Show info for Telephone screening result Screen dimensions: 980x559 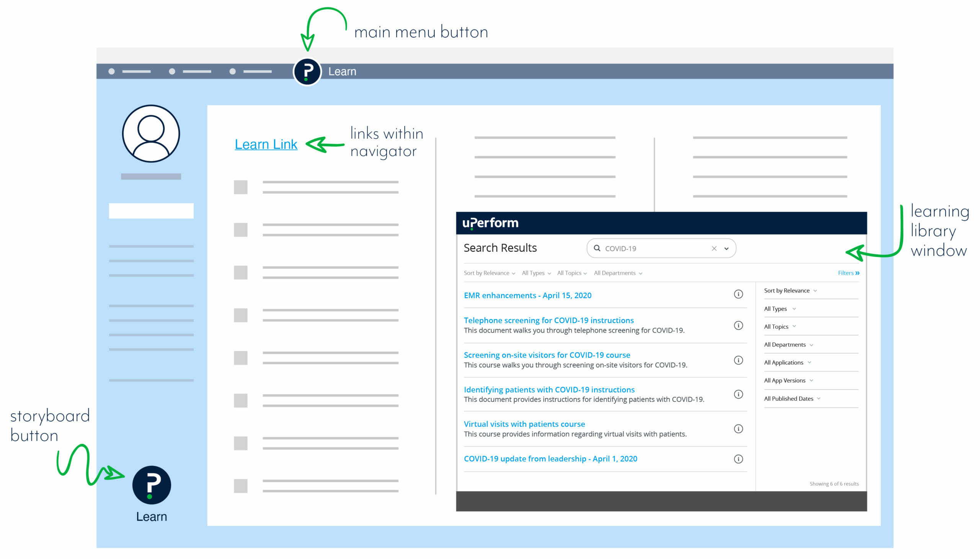(x=738, y=326)
